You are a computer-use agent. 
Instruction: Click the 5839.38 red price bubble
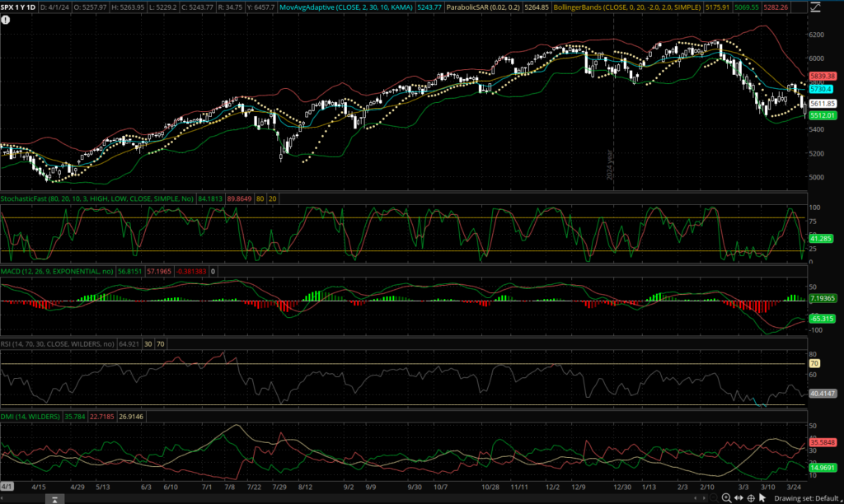click(823, 77)
